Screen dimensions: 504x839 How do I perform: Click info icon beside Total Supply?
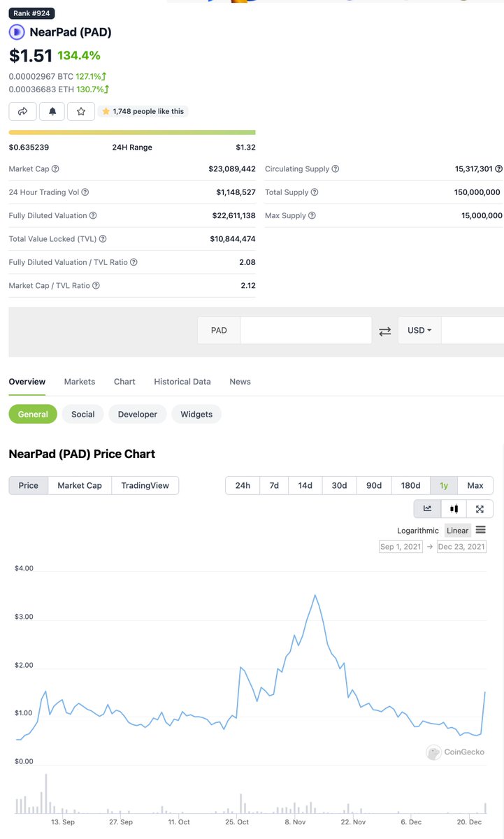click(x=315, y=192)
